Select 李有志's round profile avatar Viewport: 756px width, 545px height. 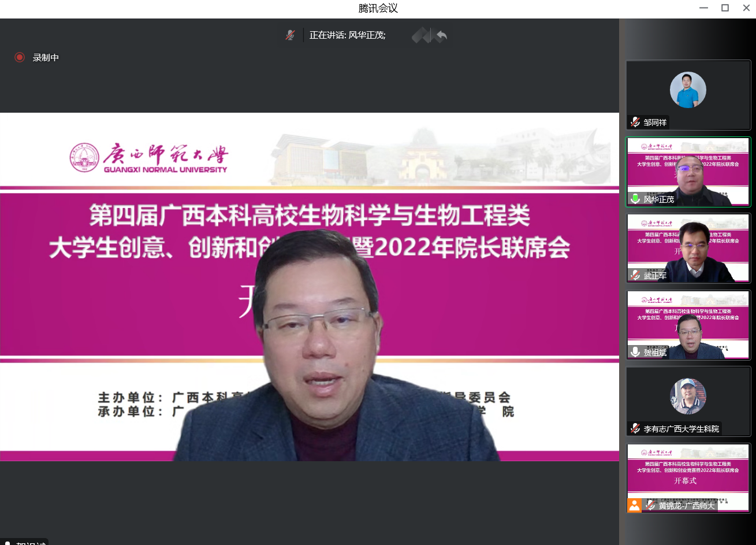(688, 396)
